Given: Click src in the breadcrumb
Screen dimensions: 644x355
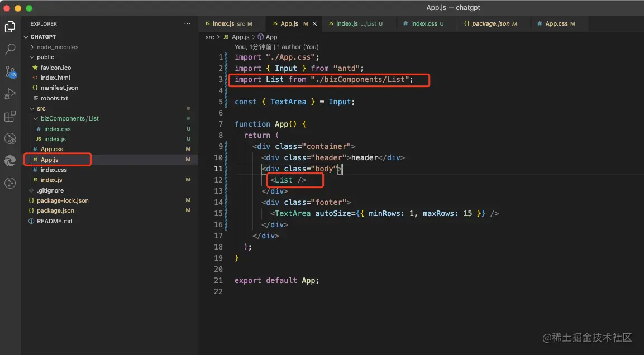Looking at the screenshot, I should coord(210,37).
